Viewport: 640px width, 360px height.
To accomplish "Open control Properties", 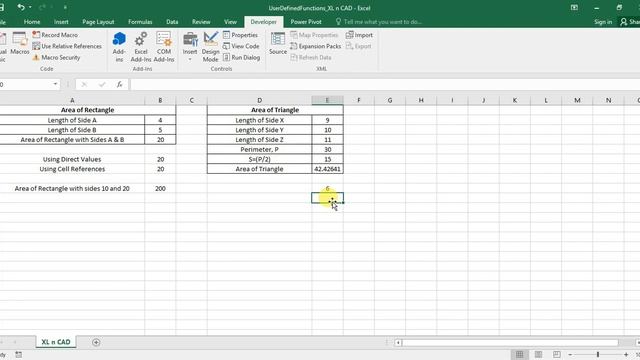I will tap(240, 35).
